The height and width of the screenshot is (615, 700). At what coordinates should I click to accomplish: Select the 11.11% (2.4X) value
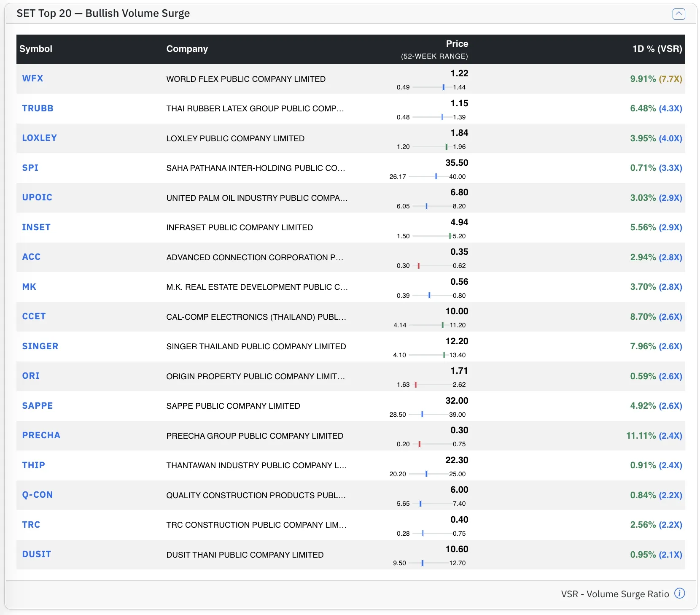pos(654,436)
